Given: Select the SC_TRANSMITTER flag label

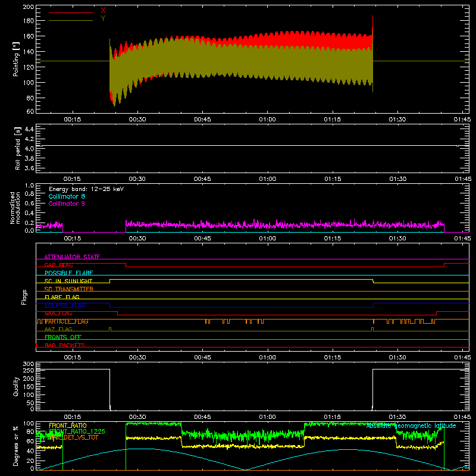Looking at the screenshot, I should tap(68, 289).
